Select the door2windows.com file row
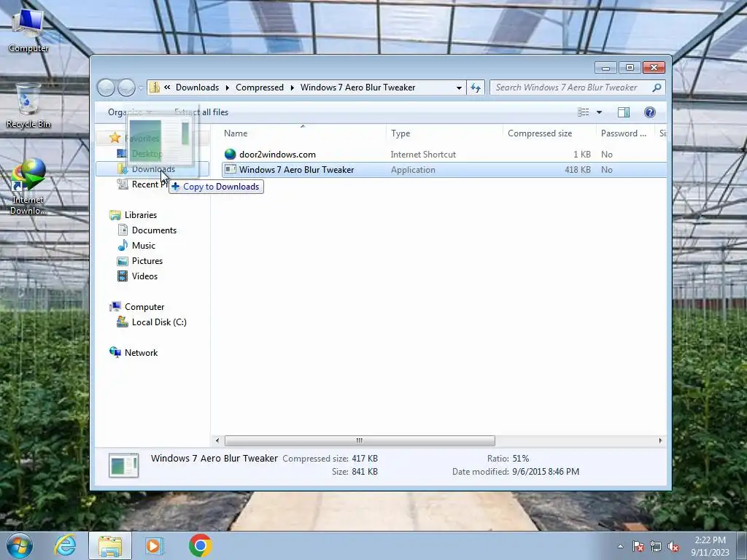This screenshot has height=560, width=747. (x=444, y=155)
